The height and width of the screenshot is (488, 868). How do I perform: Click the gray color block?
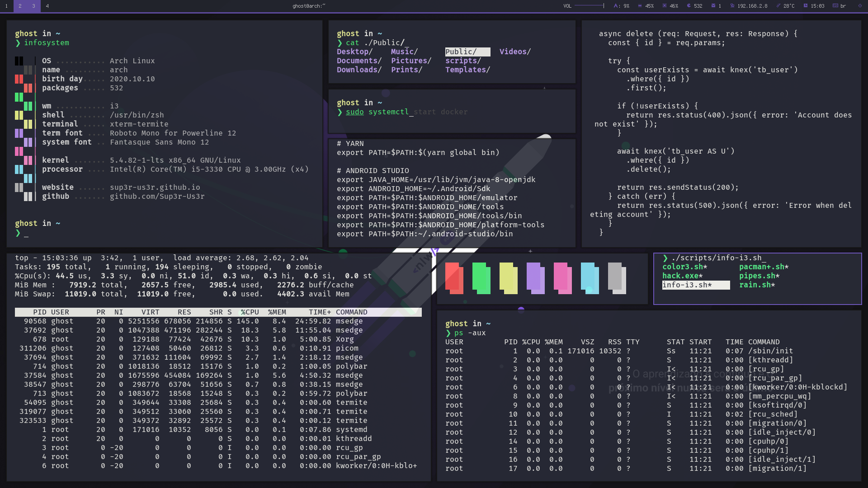[617, 278]
